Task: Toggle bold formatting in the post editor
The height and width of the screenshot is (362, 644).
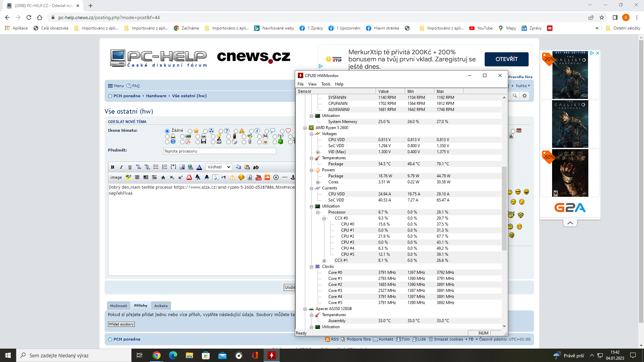Action: tap(113, 167)
